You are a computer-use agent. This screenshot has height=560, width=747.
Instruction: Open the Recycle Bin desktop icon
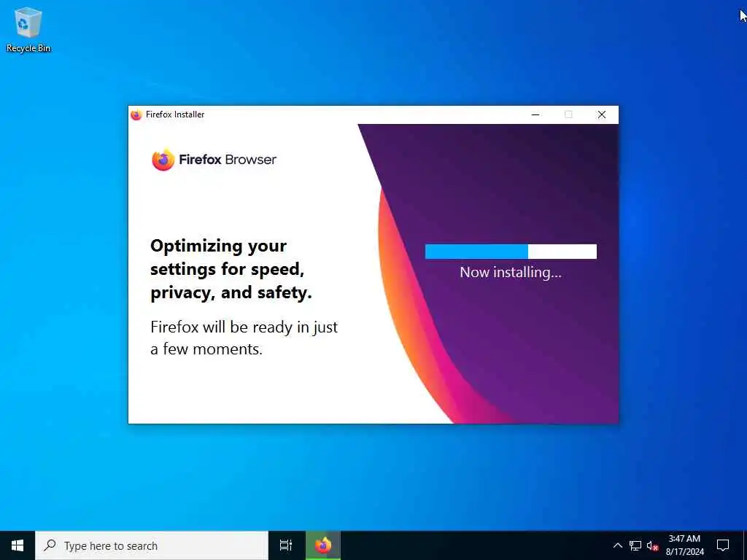(x=28, y=30)
